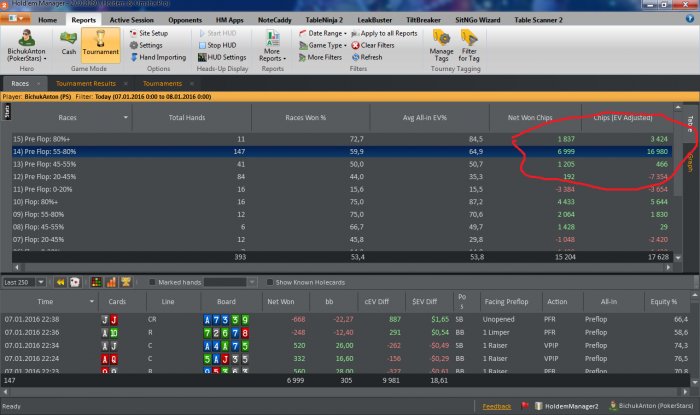The width and height of the screenshot is (700, 415).
Task: Open the Marked hands combo box
Action: click(x=230, y=282)
